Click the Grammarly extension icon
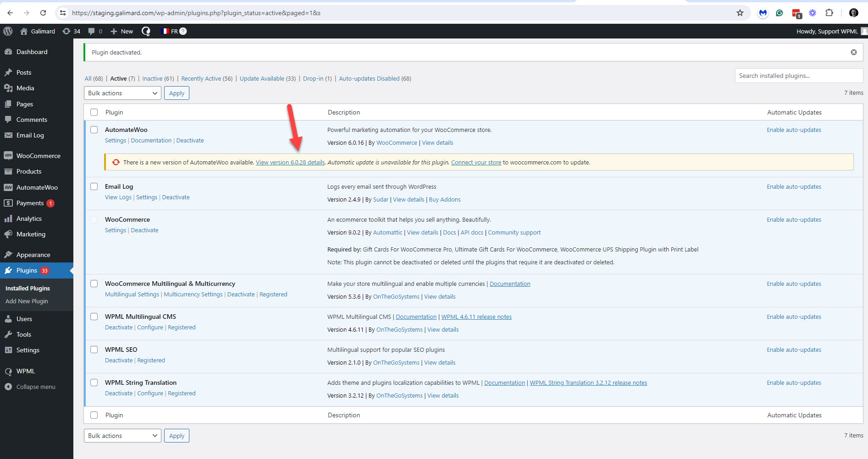The height and width of the screenshot is (459, 868). (780, 13)
